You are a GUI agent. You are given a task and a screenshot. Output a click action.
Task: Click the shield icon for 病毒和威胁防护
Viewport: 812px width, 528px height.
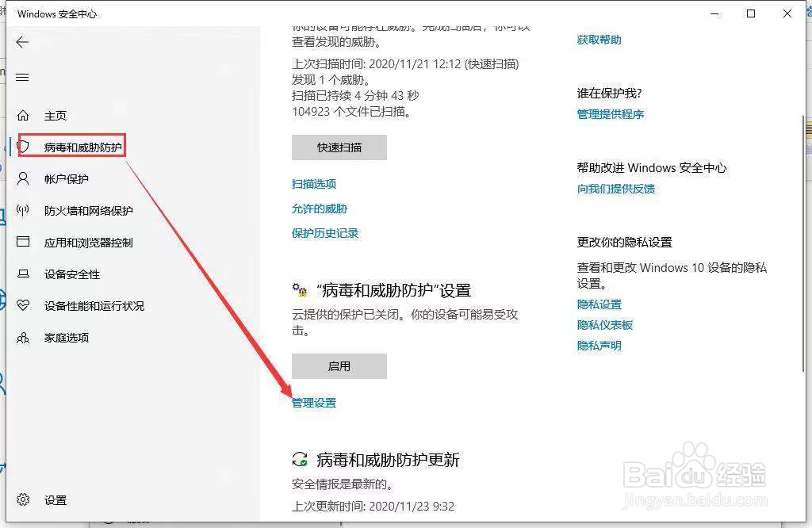[x=23, y=147]
